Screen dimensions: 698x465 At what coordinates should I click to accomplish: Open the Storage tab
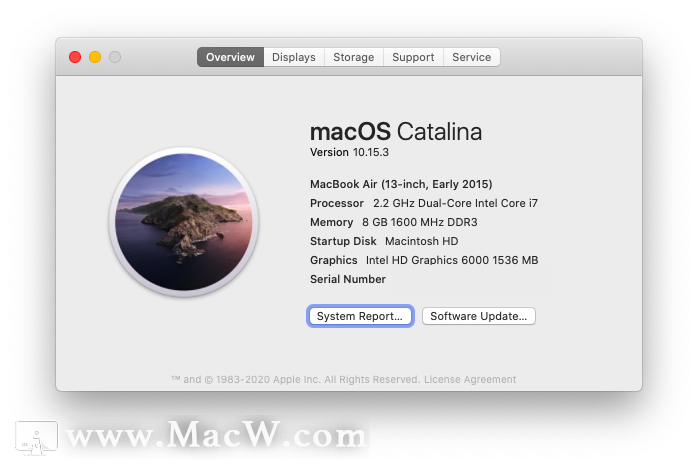353,57
